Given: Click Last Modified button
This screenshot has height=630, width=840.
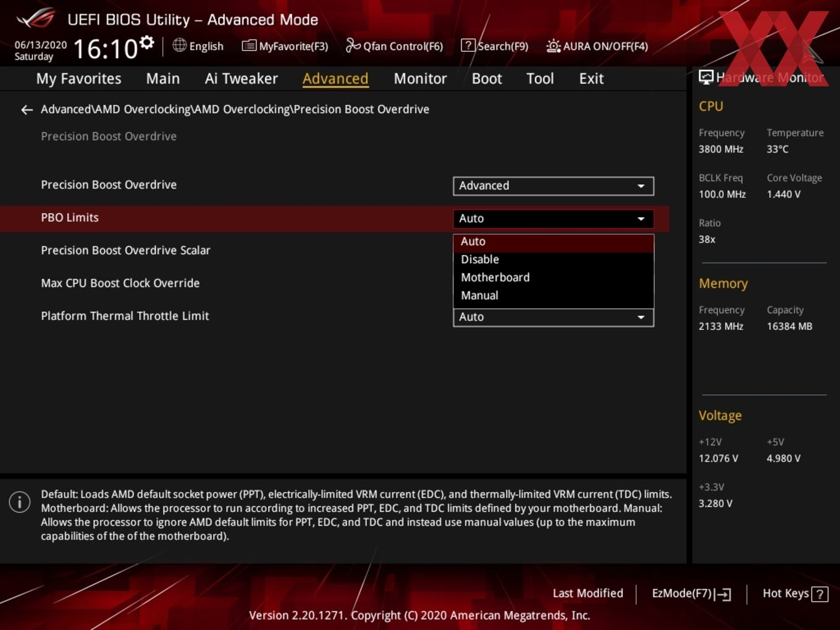Looking at the screenshot, I should [x=588, y=594].
